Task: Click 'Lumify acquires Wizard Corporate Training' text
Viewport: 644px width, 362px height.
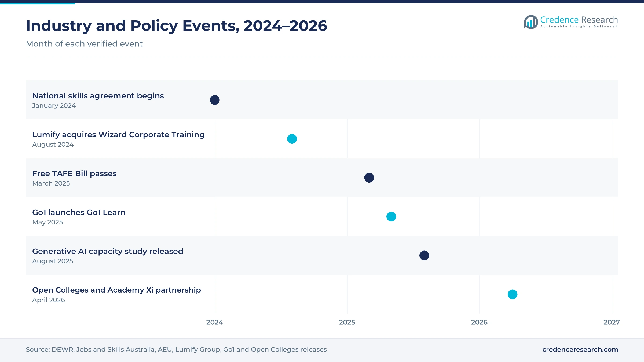Action: [118, 135]
